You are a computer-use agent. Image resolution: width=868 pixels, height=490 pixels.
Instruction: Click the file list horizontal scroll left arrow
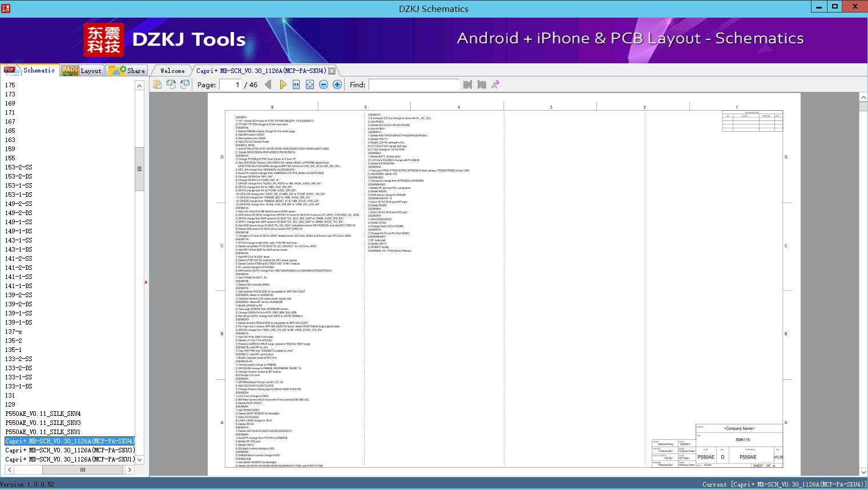click(x=9, y=469)
